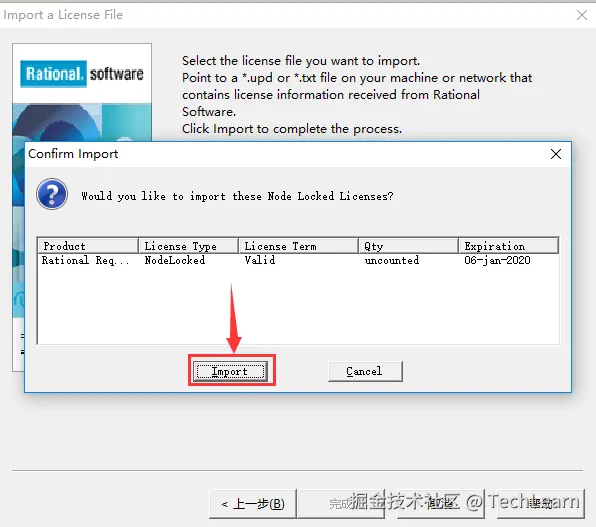596x527 pixels.
Task: Close the Import a License File window
Action: coord(582,15)
